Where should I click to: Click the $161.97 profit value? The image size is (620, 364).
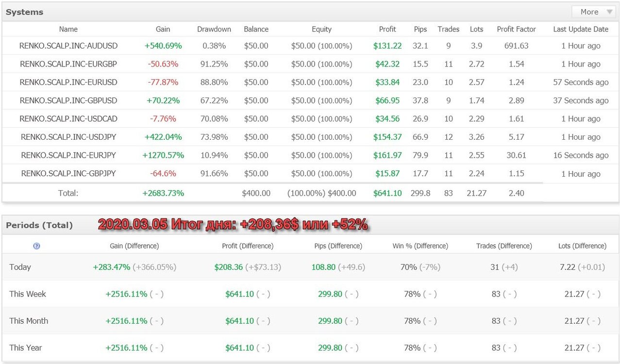tap(387, 155)
